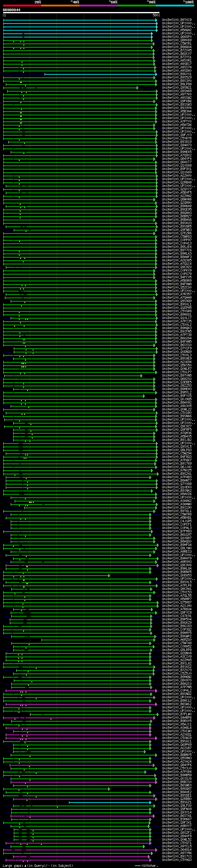Open hit UniRef100_C5YR78
The width and height of the screenshot is (197, 868).
pyautogui.click(x=177, y=138)
